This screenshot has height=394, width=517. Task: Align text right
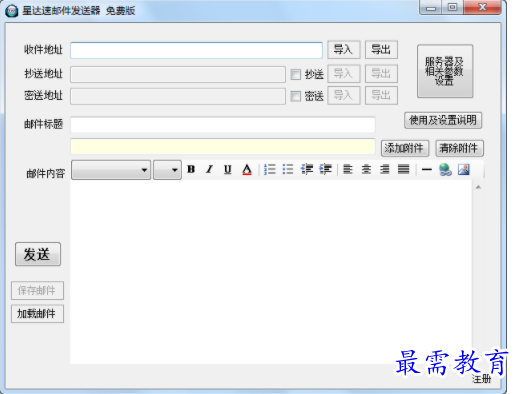[385, 169]
